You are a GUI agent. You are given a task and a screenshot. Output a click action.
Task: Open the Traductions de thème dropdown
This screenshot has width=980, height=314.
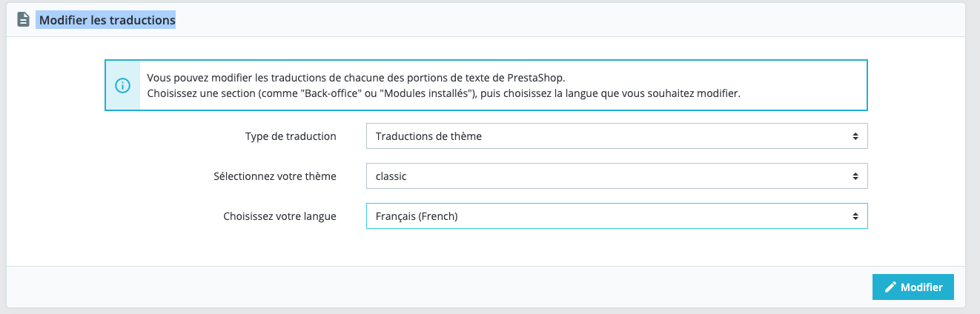point(617,136)
